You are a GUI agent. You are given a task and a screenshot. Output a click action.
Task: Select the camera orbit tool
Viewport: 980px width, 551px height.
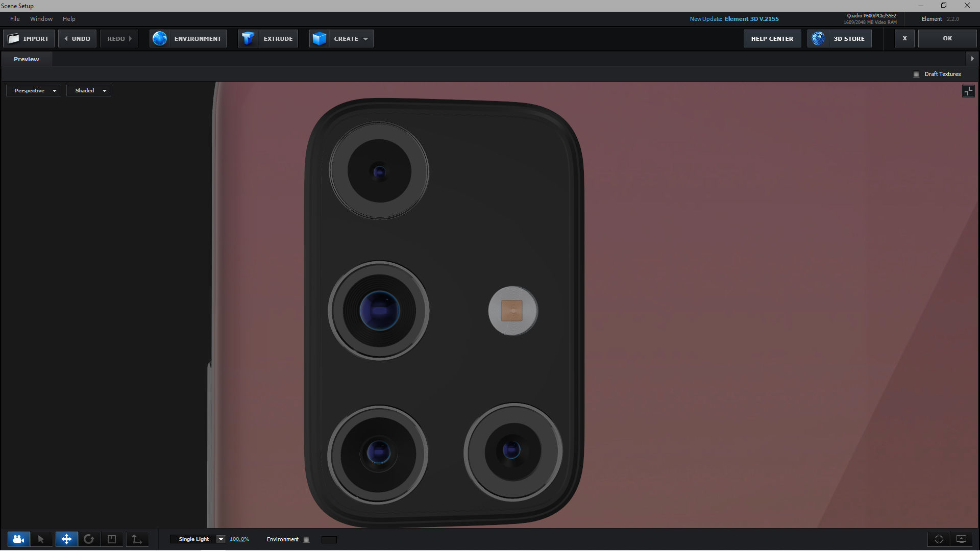(18, 539)
